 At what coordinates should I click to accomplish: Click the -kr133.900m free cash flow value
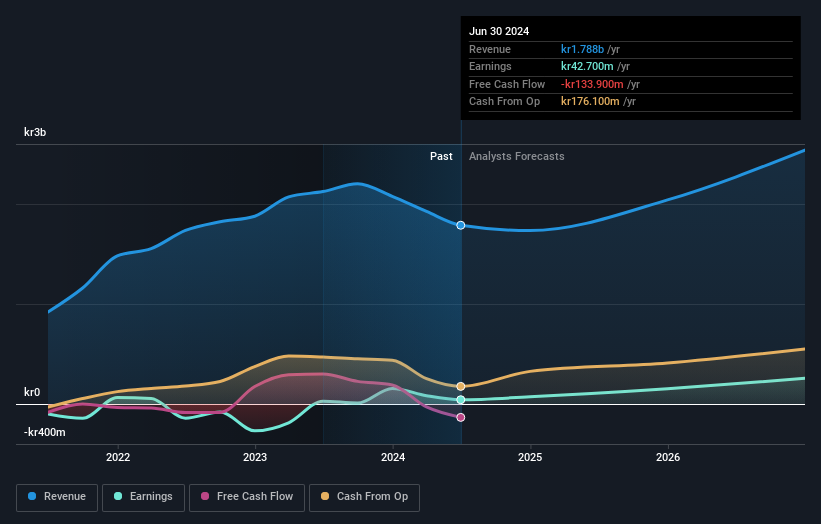pos(592,84)
